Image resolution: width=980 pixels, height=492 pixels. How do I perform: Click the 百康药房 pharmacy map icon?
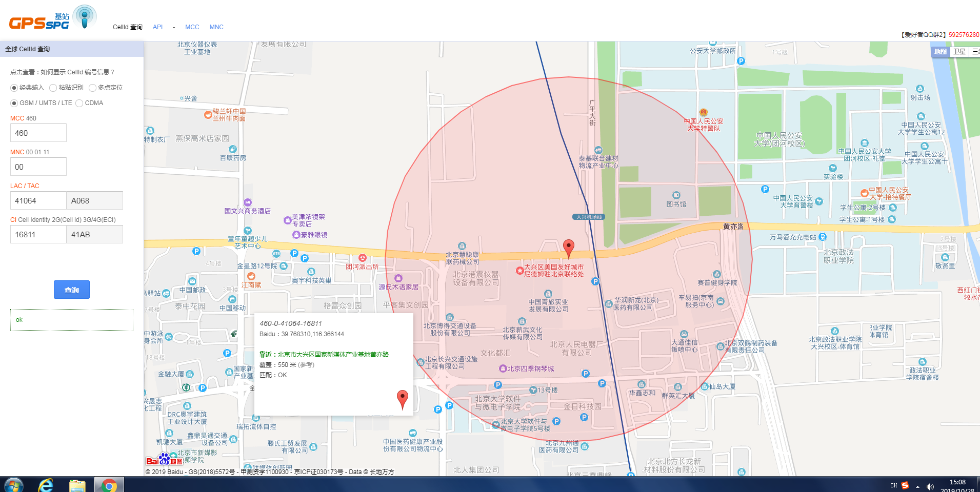[233, 149]
